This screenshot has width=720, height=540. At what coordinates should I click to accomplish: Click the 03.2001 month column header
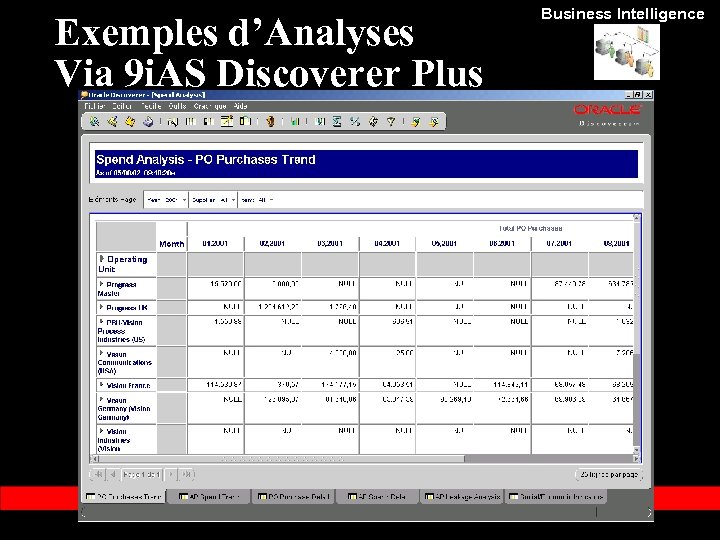click(330, 243)
